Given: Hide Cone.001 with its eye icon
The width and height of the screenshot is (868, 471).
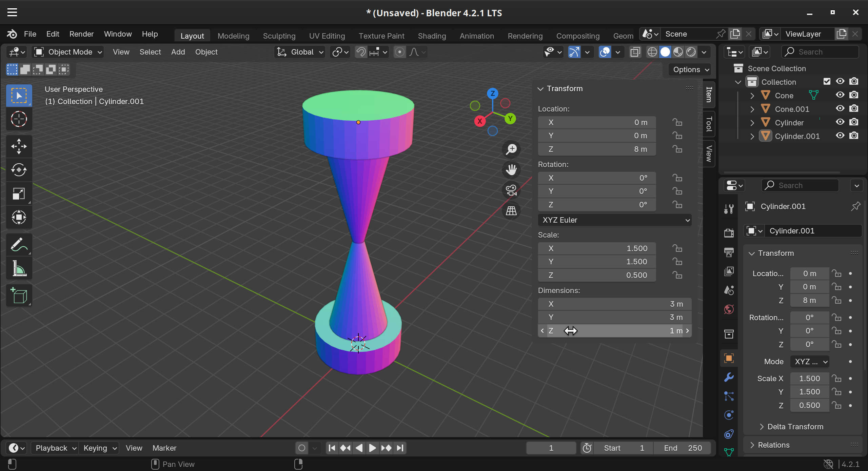Looking at the screenshot, I should tap(840, 108).
